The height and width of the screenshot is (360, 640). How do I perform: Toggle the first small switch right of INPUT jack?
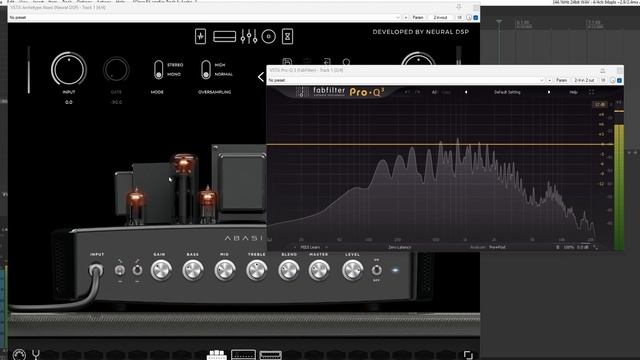tap(120, 270)
